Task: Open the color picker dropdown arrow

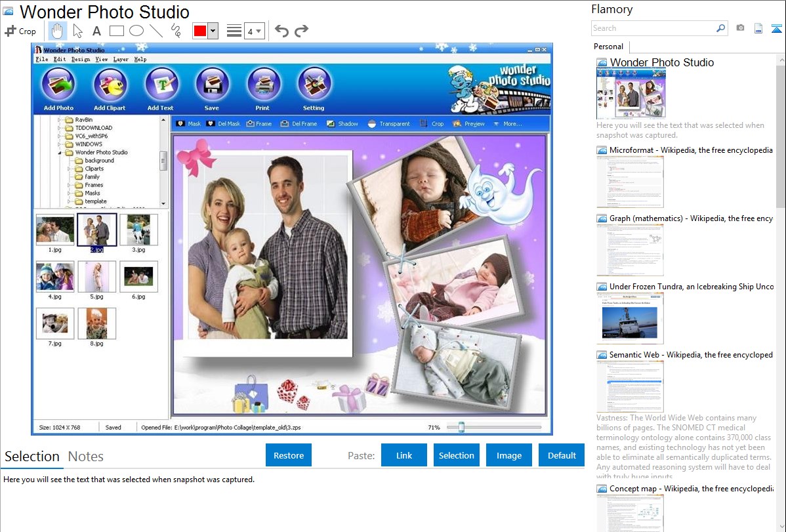Action: click(x=213, y=31)
